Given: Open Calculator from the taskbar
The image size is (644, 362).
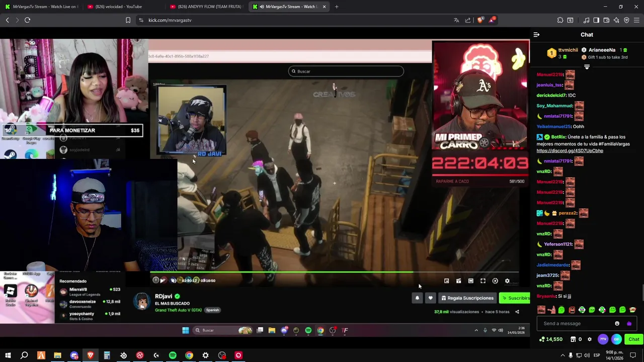Looking at the screenshot, I should [107, 355].
